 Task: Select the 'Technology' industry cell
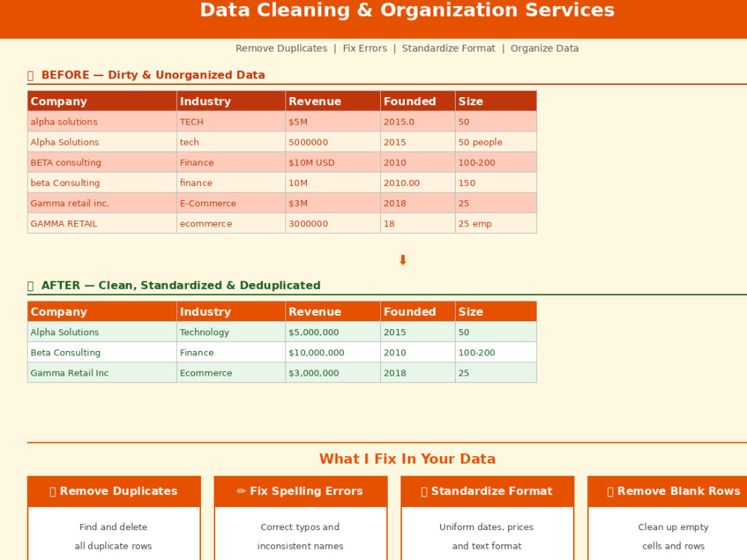(x=231, y=332)
